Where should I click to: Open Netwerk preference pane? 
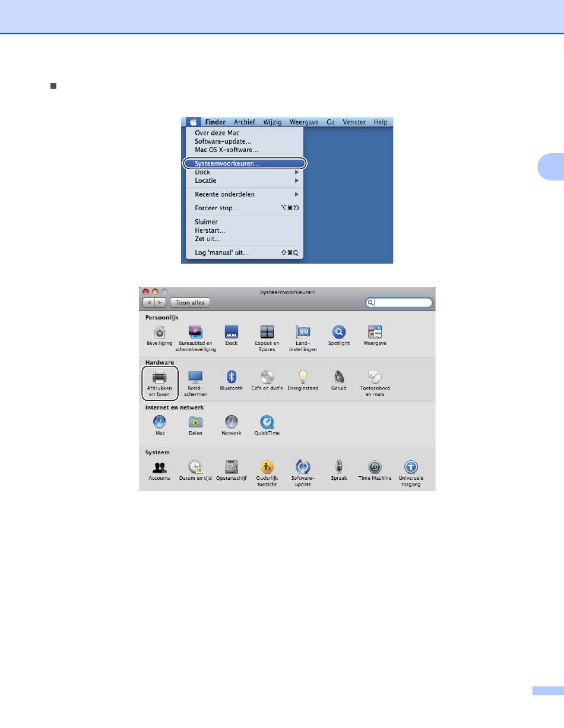231,425
